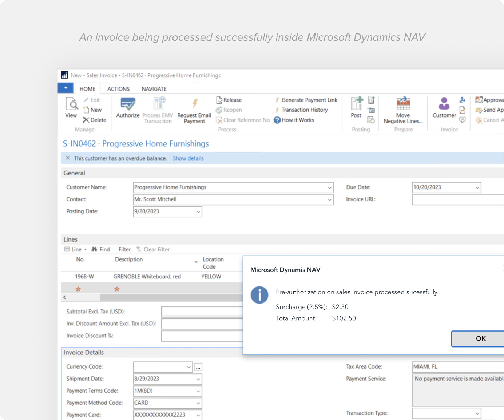Open the Payment Method Code dropdown
The height and width of the screenshot is (420, 504).
pyautogui.click(x=198, y=403)
